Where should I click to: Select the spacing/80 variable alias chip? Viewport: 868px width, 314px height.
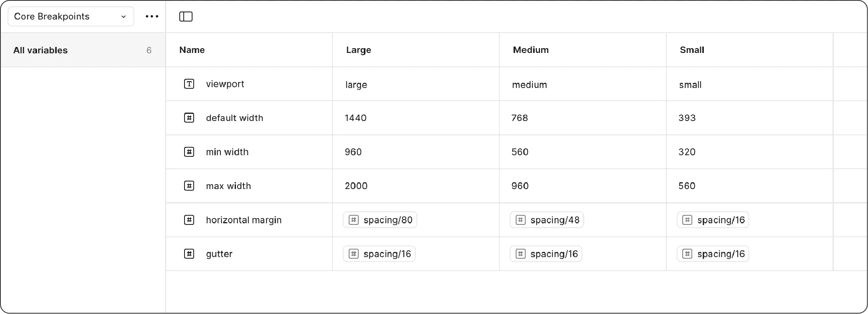[x=379, y=220]
